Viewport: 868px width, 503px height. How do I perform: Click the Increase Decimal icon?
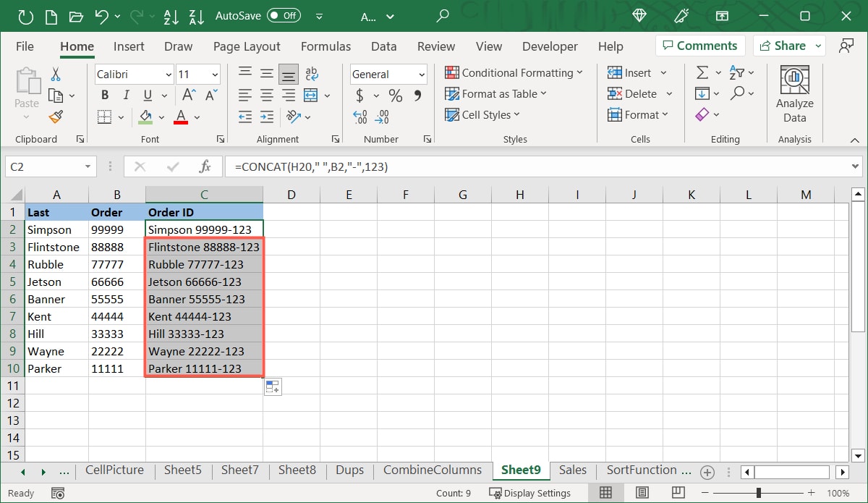[360, 117]
